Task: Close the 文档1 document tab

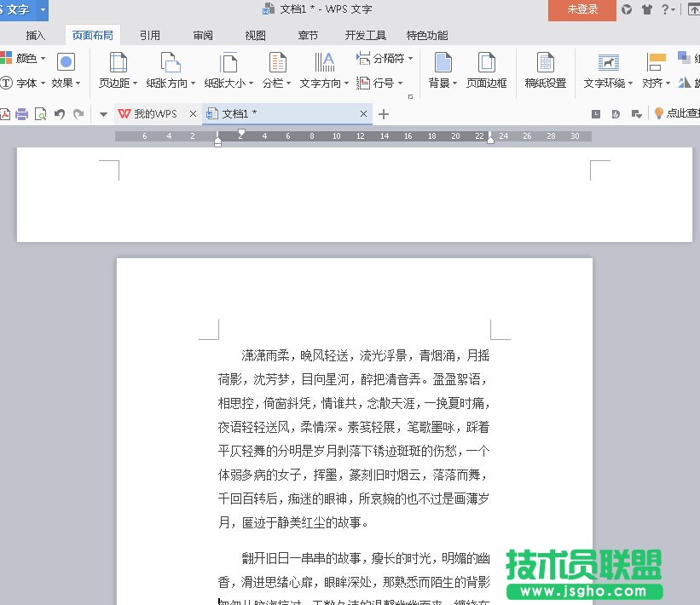Action: point(364,114)
